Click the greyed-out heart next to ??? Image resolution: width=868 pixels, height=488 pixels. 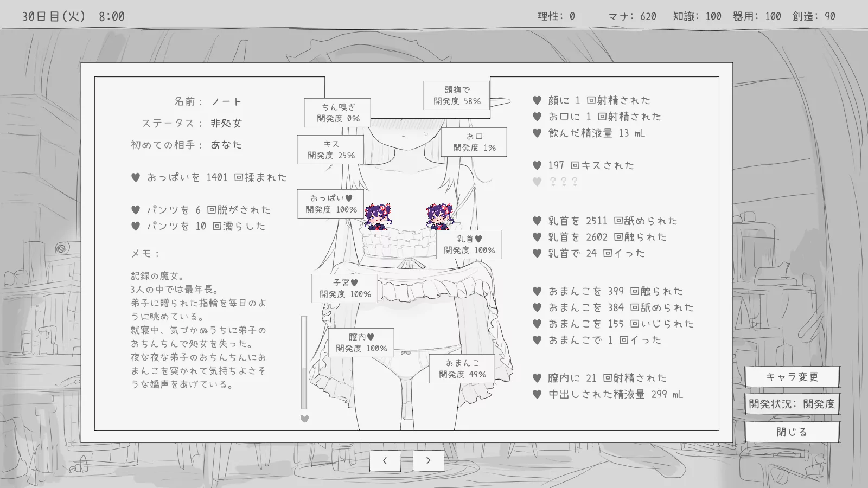[537, 182]
